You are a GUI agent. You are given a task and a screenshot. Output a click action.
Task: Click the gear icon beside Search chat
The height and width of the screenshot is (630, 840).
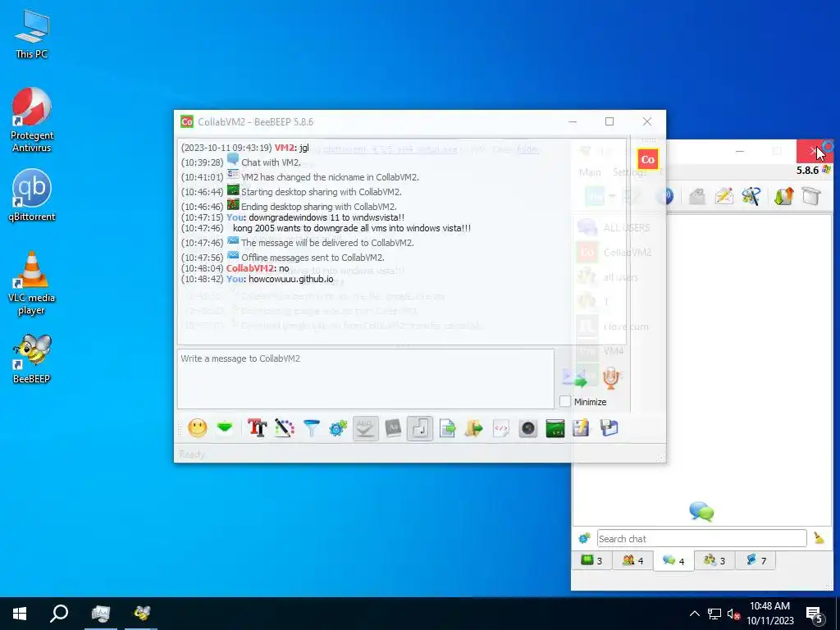584,538
